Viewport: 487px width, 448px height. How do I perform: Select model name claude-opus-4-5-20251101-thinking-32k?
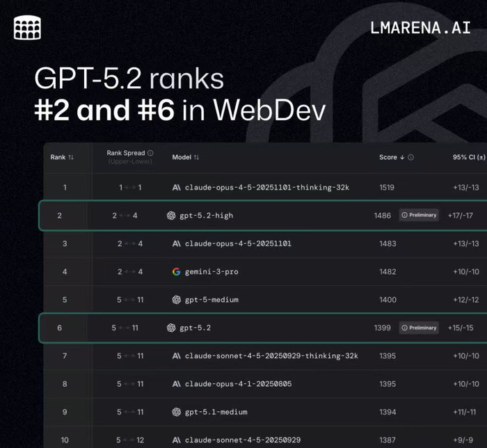pyautogui.click(x=267, y=188)
